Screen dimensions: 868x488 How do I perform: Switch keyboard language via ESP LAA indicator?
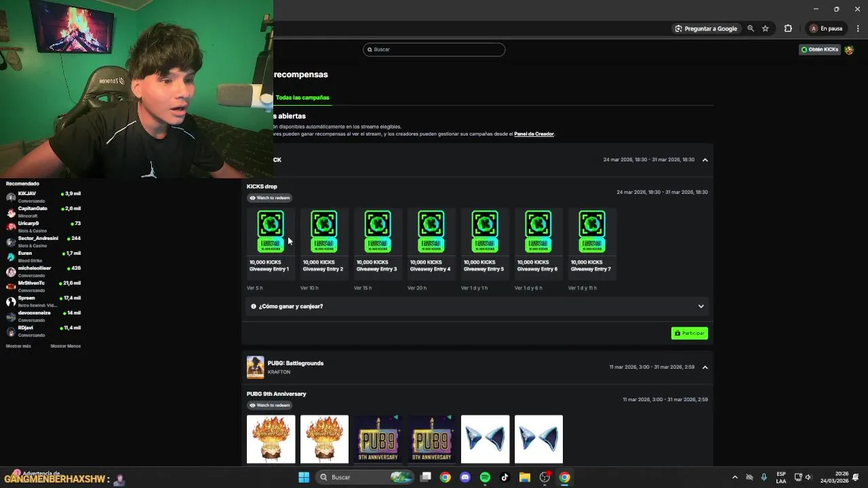[x=781, y=477]
